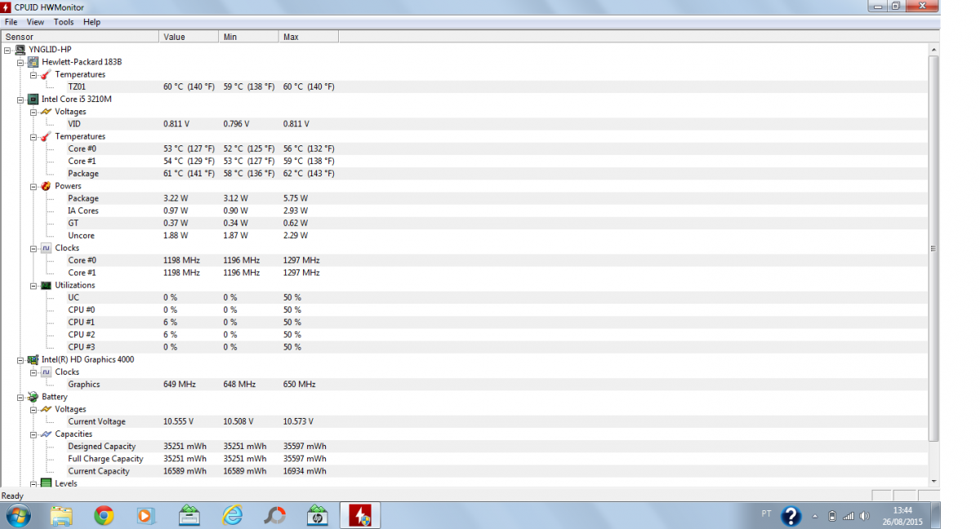Click the CPU Temperatures thermometer icon
Viewport: 980px width, 529px height.
(47, 136)
